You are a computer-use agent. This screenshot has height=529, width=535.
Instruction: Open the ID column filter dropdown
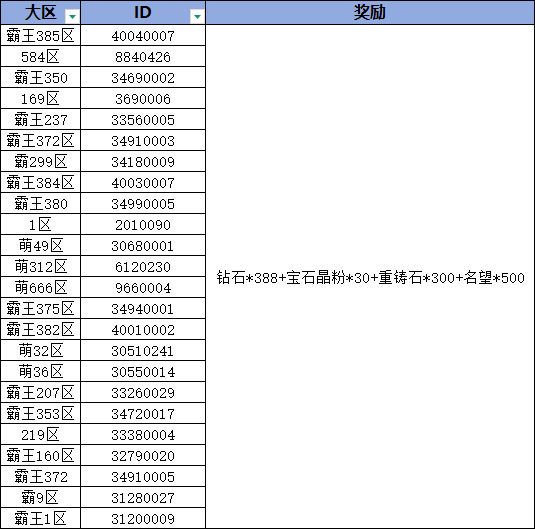click(197, 16)
